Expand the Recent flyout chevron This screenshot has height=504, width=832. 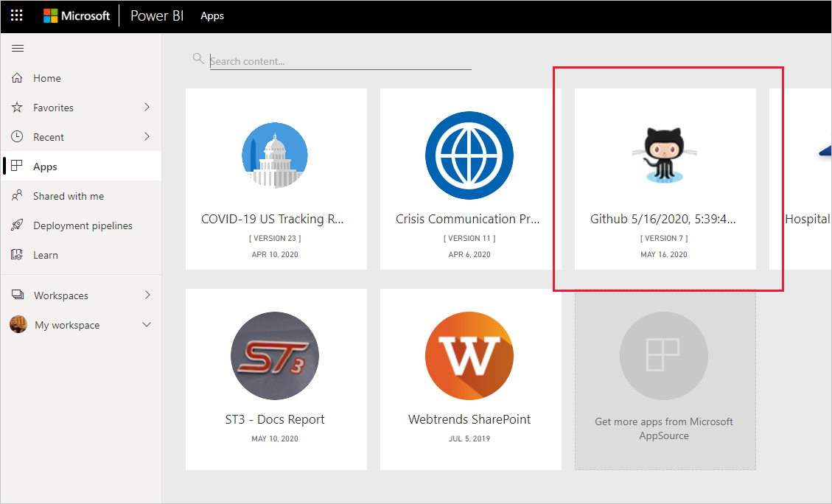(147, 136)
